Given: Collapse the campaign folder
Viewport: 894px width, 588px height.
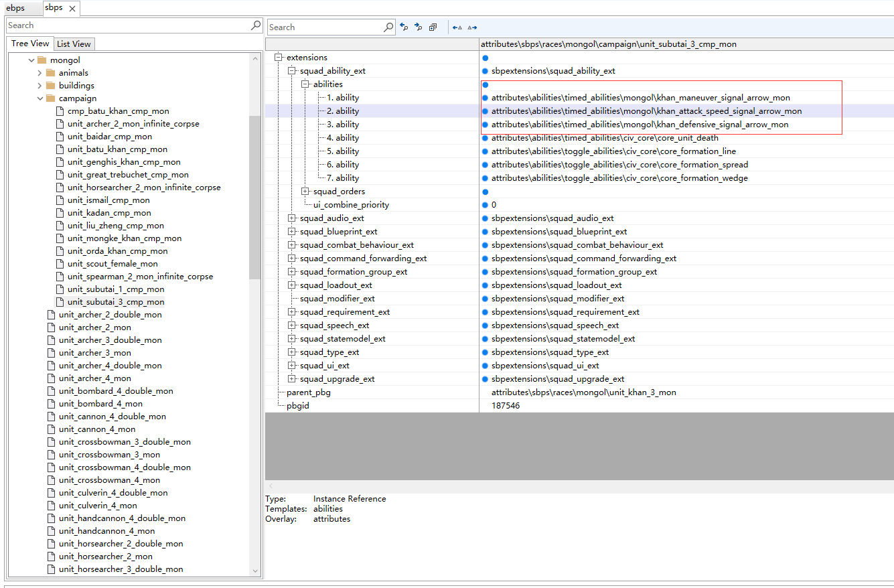Looking at the screenshot, I should click(x=40, y=98).
